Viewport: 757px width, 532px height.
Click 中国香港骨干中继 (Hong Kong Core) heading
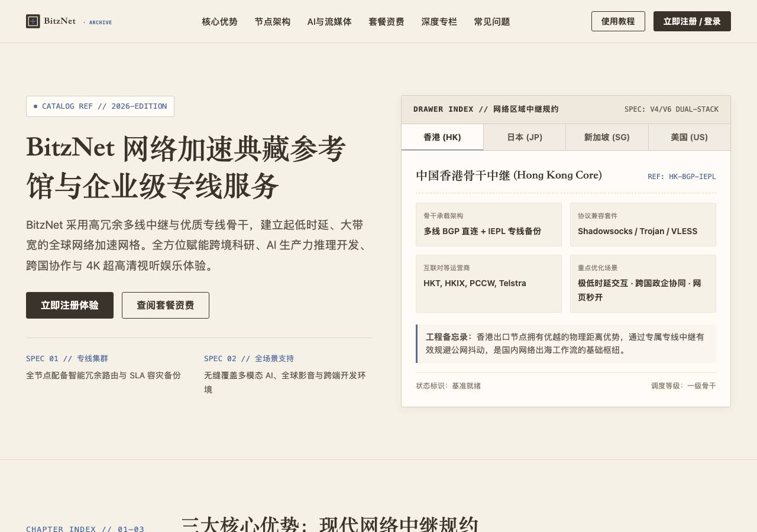coord(509,175)
